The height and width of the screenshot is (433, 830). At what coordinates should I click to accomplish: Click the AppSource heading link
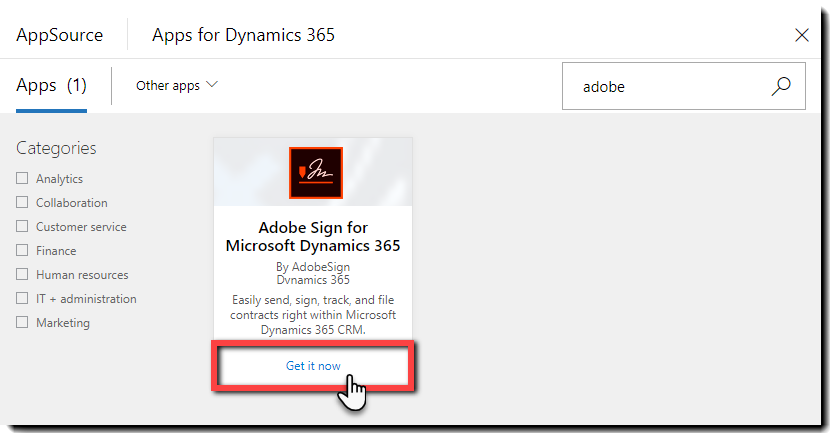(60, 35)
